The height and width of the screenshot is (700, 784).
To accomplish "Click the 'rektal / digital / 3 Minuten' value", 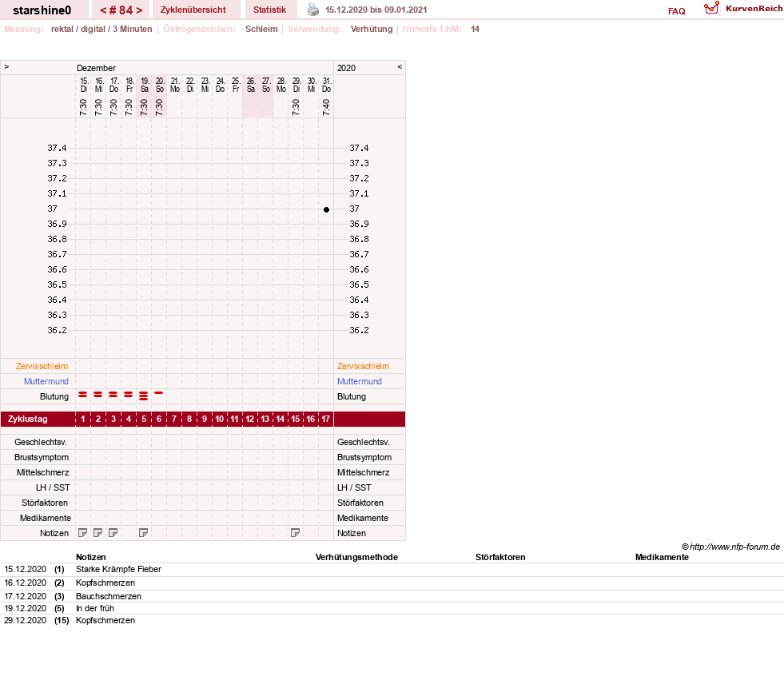I will [x=101, y=29].
